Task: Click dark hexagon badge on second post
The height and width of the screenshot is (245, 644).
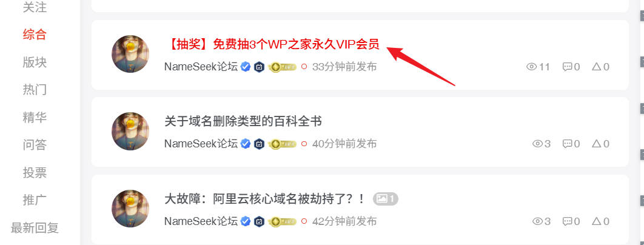Action: (x=259, y=144)
